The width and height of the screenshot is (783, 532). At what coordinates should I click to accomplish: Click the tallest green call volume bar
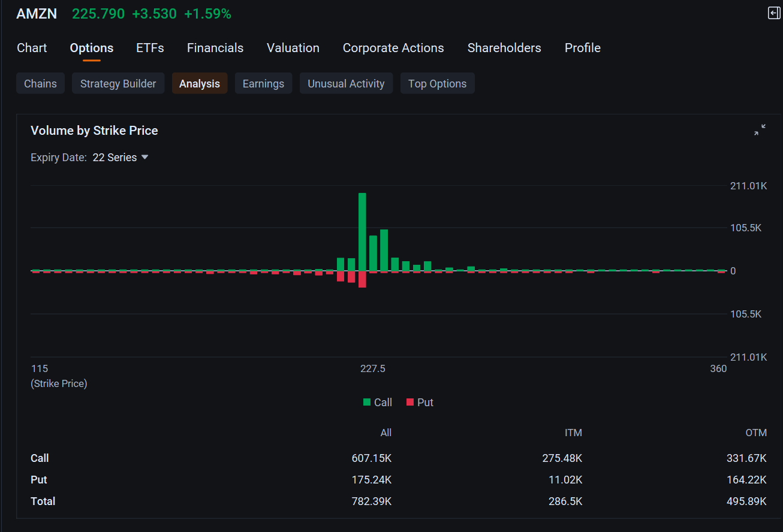(362, 232)
